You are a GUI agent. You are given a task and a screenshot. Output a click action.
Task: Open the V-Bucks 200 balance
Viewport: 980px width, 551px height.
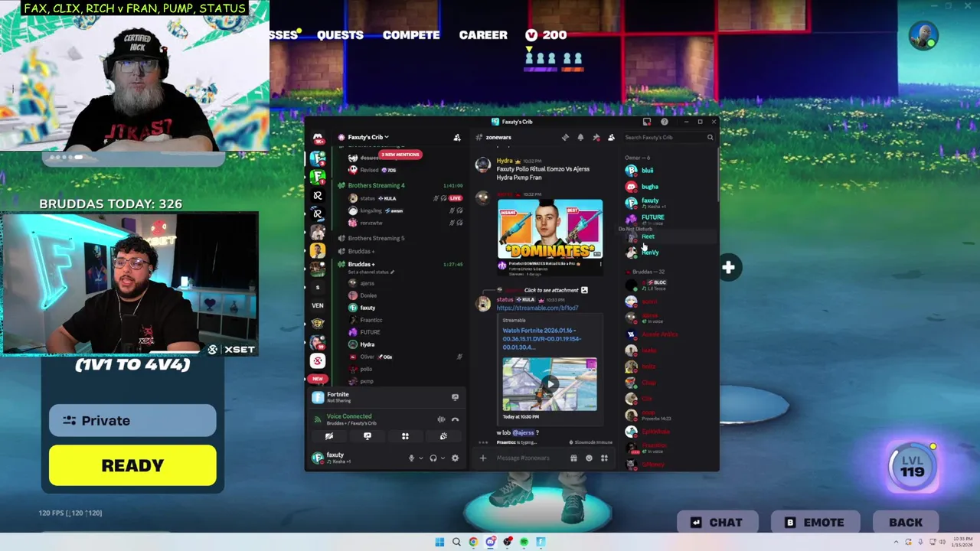coord(546,35)
